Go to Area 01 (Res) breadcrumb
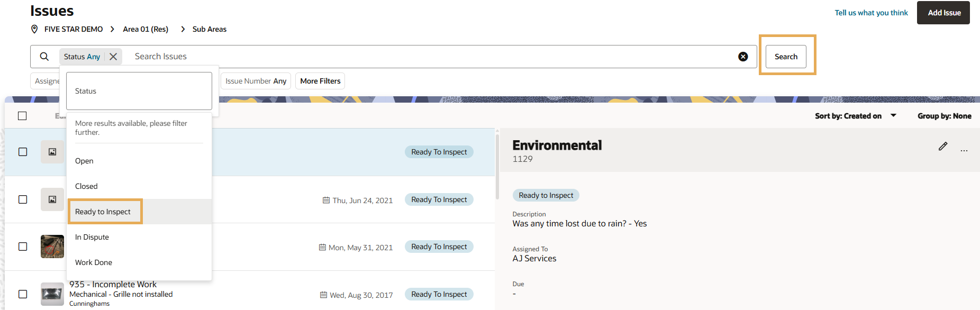Viewport: 980px width, 310px height. click(x=146, y=29)
